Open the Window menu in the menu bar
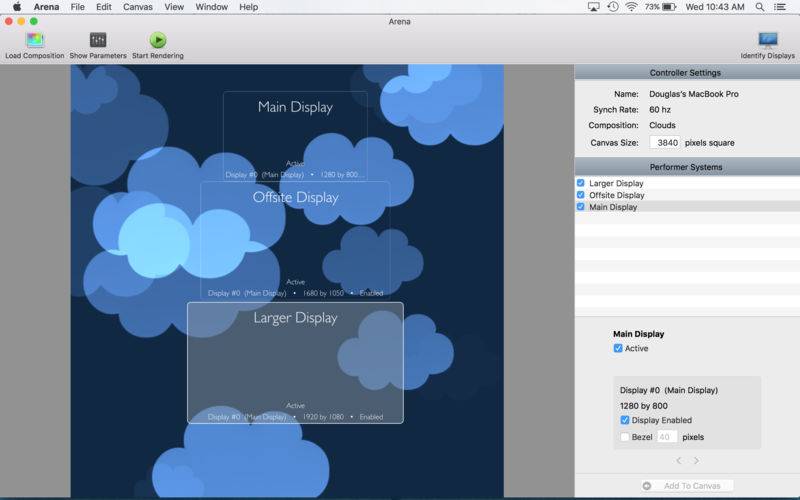This screenshot has width=800, height=500. tap(211, 7)
